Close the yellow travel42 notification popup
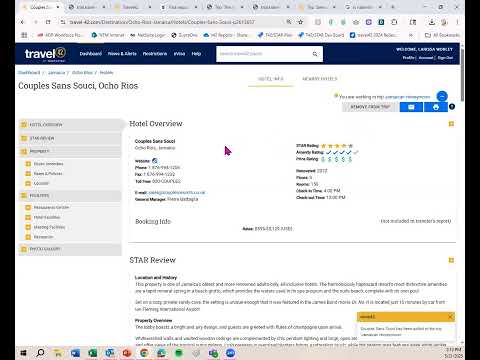 pos(450,317)
